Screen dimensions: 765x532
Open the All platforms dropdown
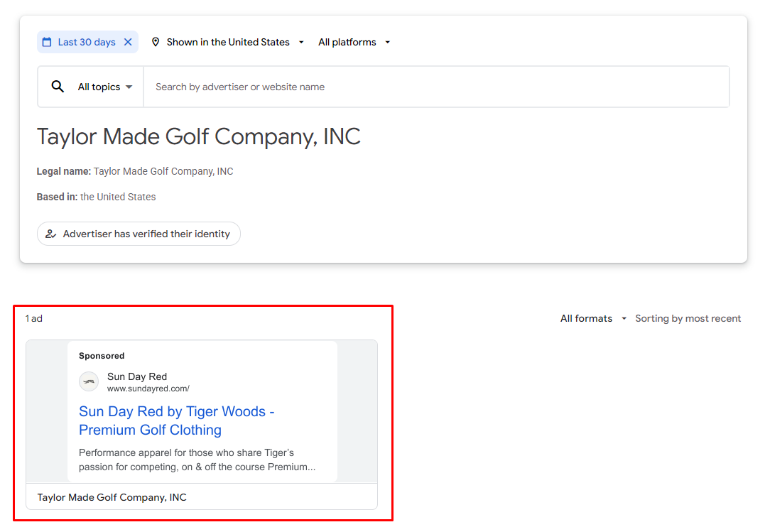(354, 43)
